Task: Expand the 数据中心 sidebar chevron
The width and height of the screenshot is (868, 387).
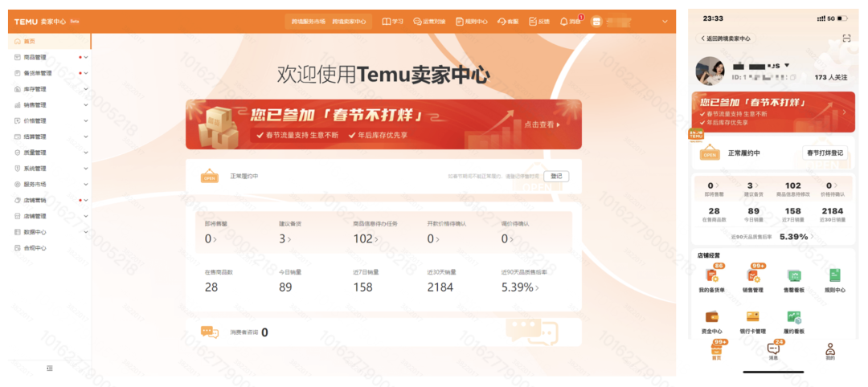Action: pyautogui.click(x=86, y=232)
